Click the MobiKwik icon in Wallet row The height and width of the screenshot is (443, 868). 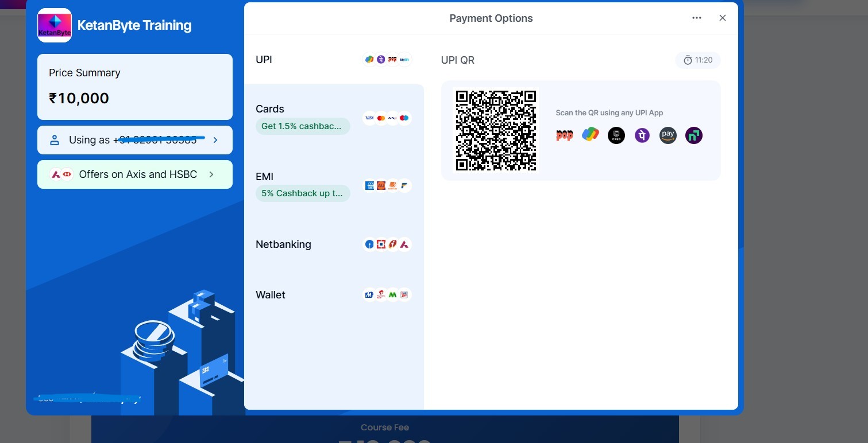pyautogui.click(x=369, y=295)
